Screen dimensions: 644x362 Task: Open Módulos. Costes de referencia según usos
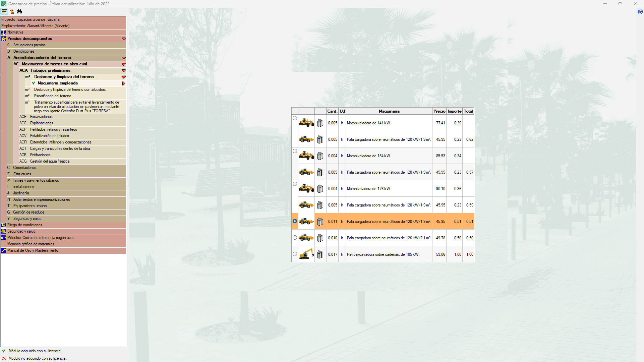41,238
